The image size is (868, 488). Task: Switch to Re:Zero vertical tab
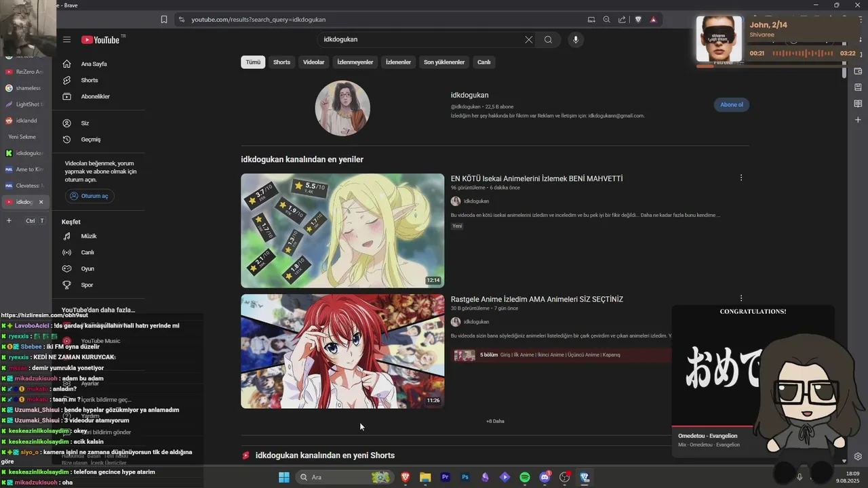click(x=24, y=72)
